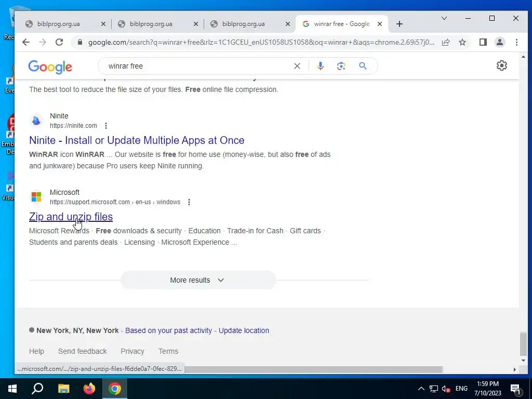This screenshot has height=399, width=532.
Task: Reload the current page
Action: tap(59, 43)
